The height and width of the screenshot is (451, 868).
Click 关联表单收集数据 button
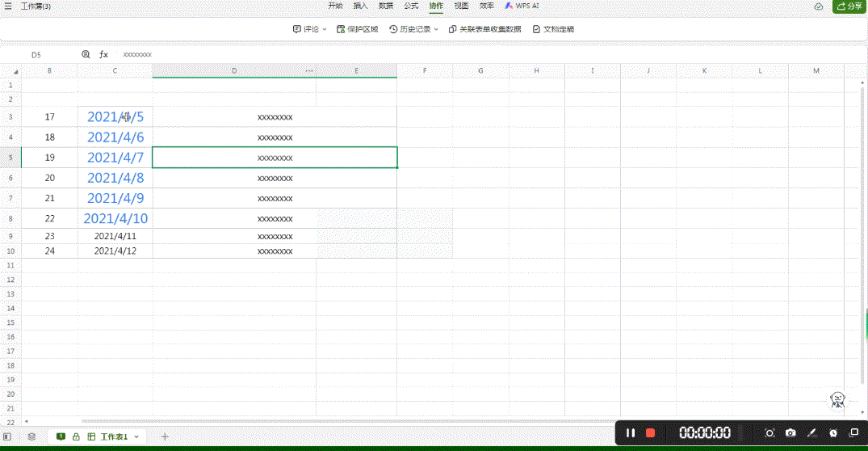click(485, 29)
